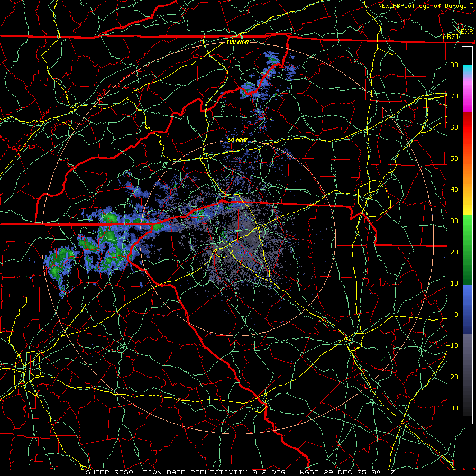Image resolution: width=476 pixels, height=476 pixels.
Task: Click the 100 NMI range ring label
Action: (x=237, y=42)
